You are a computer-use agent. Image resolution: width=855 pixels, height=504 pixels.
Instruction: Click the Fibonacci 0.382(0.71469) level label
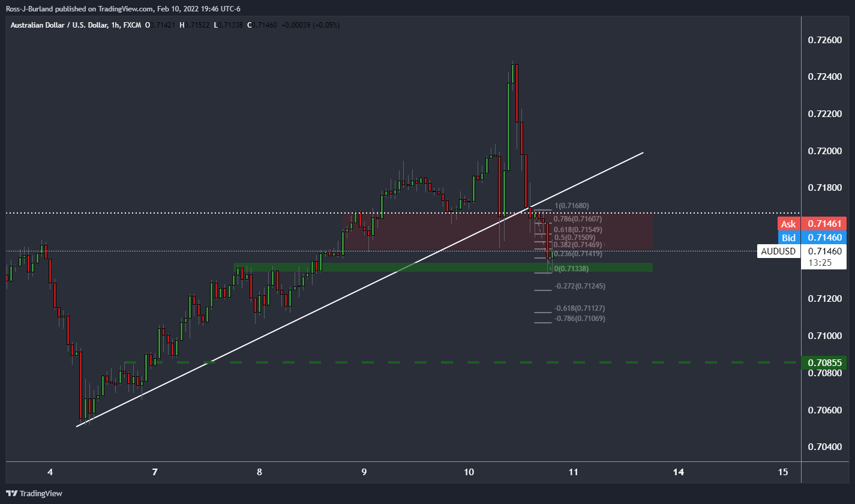(x=578, y=245)
